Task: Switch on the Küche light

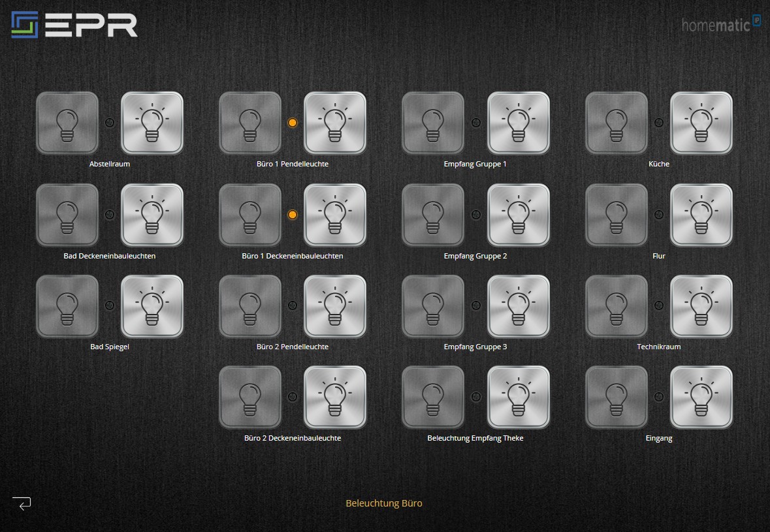Action: tap(701, 123)
